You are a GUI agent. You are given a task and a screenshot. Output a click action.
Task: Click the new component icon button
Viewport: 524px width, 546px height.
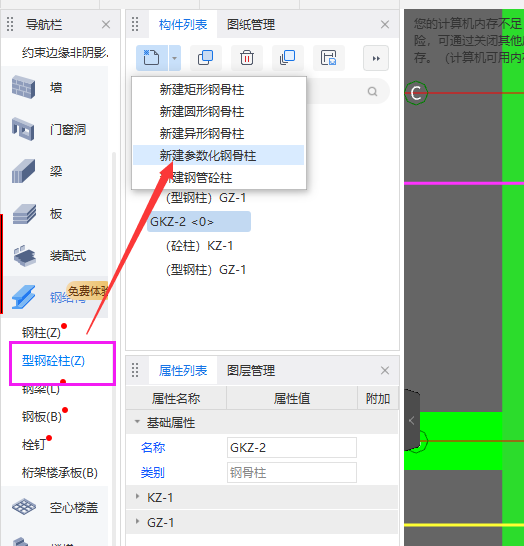click(152, 58)
